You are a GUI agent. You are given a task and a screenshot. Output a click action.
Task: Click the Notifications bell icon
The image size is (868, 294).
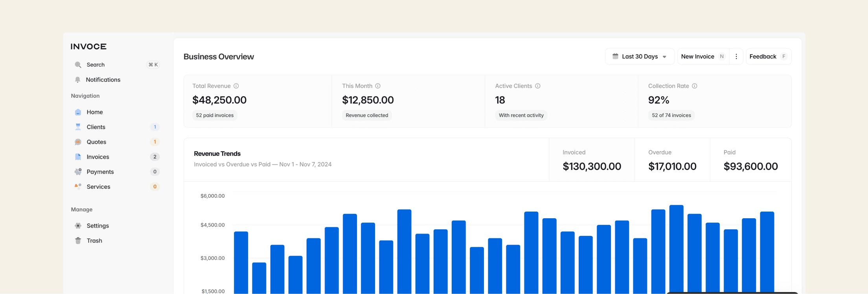(78, 80)
